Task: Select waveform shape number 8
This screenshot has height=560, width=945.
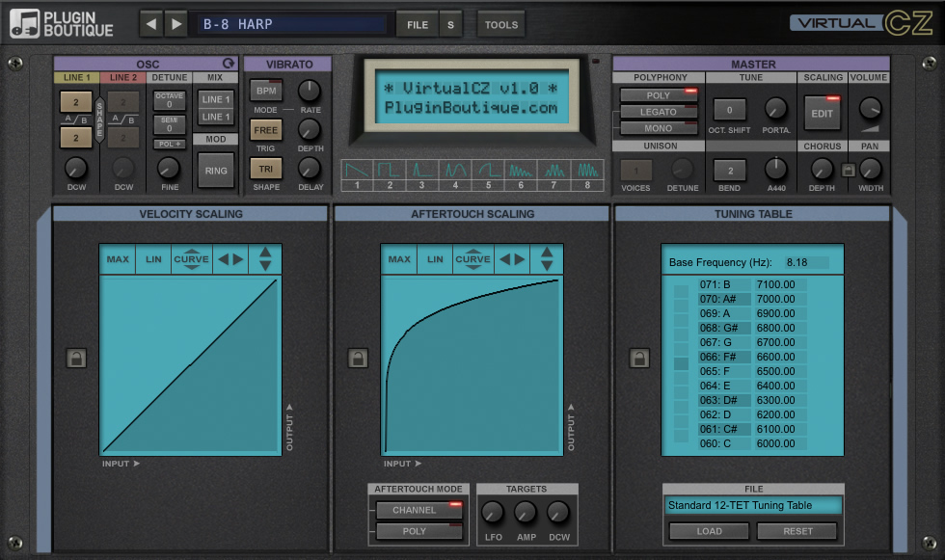Action: coord(589,174)
